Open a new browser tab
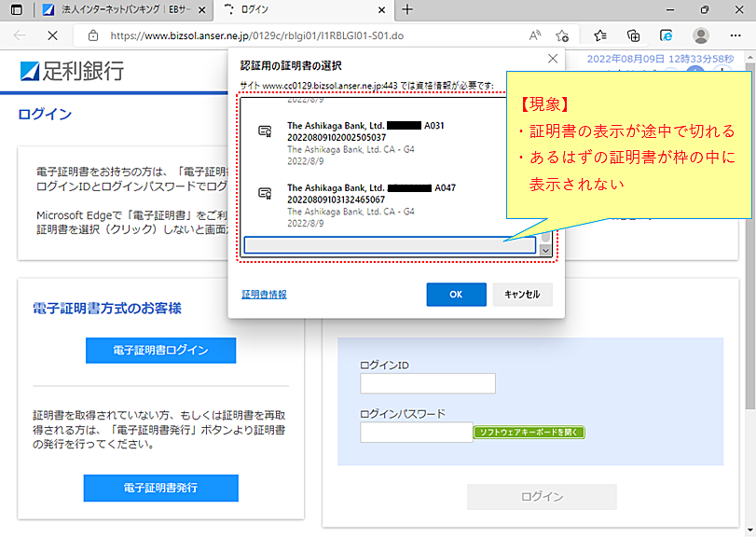This screenshot has width=756, height=537. click(x=406, y=9)
